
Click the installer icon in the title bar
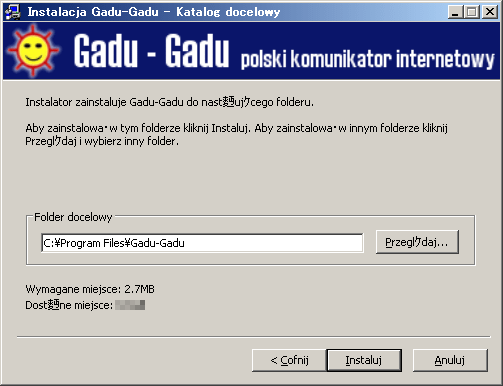(13, 12)
